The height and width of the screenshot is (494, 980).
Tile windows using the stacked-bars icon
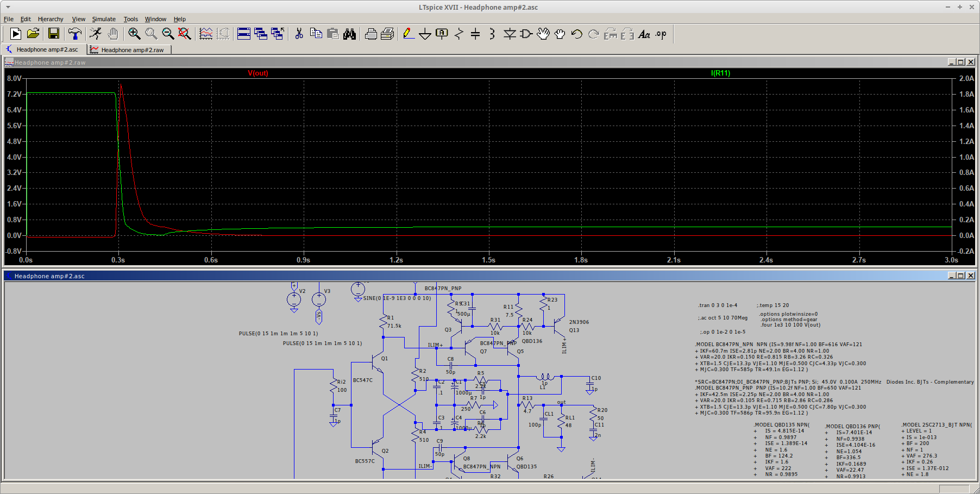click(244, 34)
